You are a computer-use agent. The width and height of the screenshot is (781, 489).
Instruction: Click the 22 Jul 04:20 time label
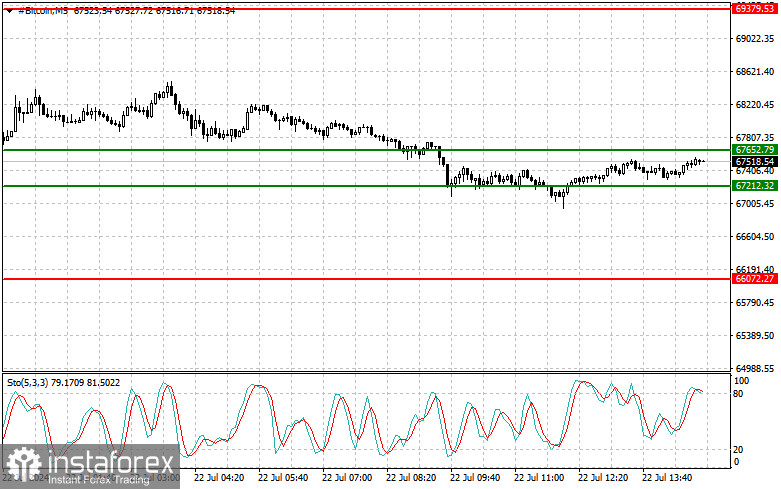pyautogui.click(x=219, y=478)
